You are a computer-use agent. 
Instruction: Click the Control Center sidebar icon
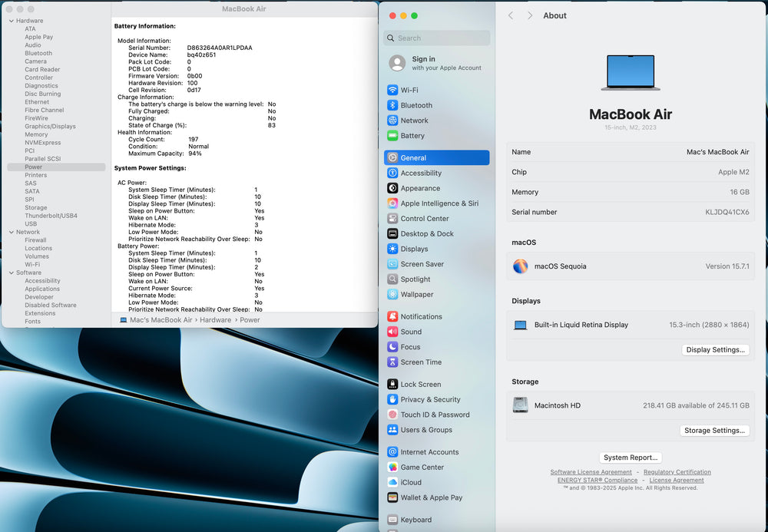click(x=392, y=219)
